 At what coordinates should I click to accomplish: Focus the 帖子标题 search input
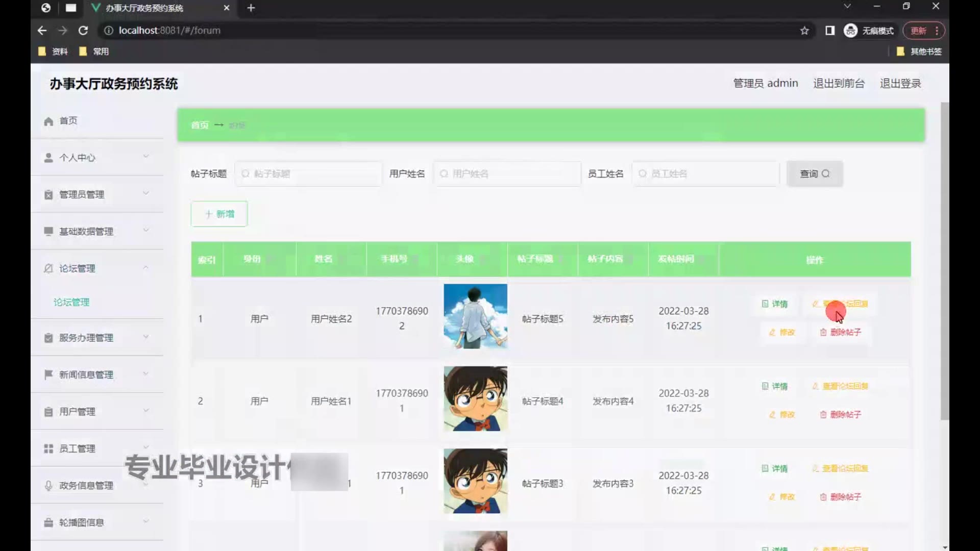[308, 173]
